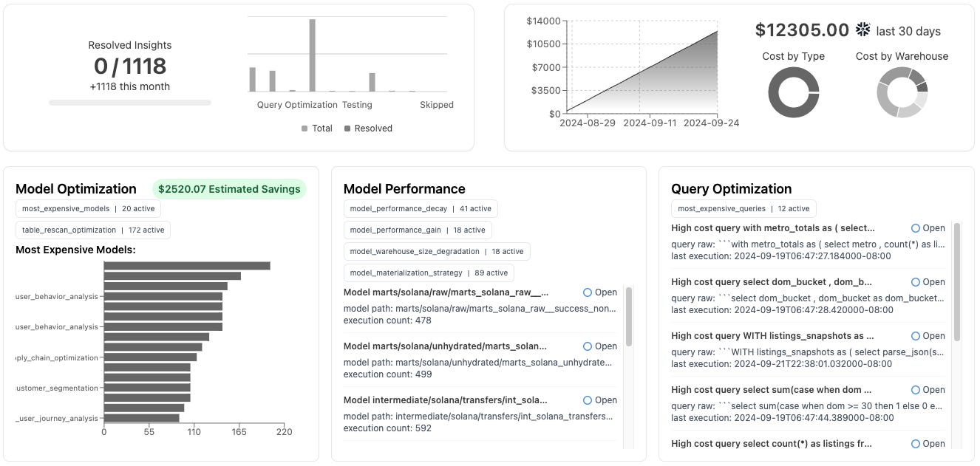Toggle the Total legend square

coord(304,129)
